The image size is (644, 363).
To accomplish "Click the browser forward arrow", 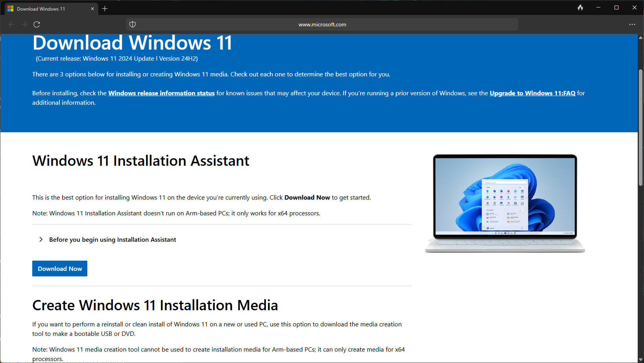I will (x=24, y=24).
